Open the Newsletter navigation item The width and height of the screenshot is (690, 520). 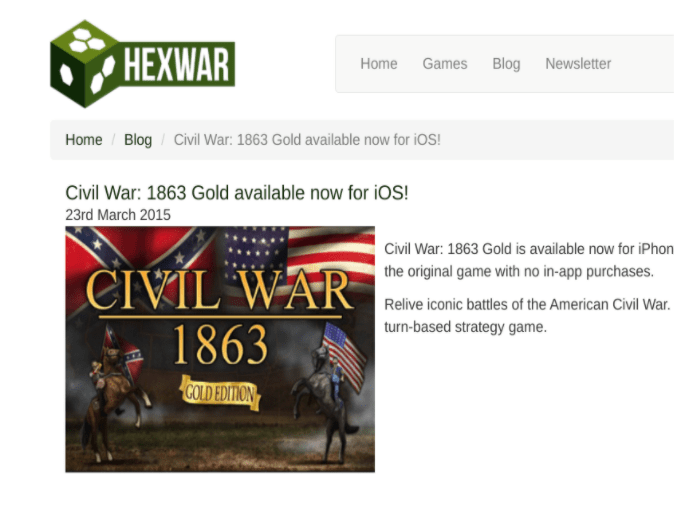[578, 64]
